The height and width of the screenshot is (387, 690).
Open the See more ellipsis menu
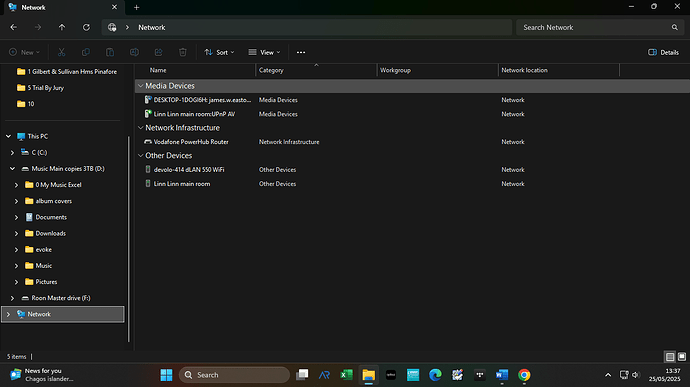(x=301, y=52)
